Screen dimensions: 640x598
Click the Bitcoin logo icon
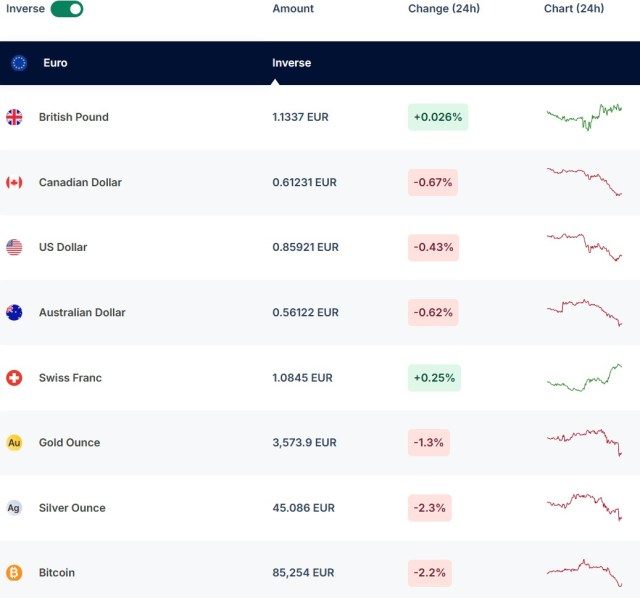pos(14,573)
